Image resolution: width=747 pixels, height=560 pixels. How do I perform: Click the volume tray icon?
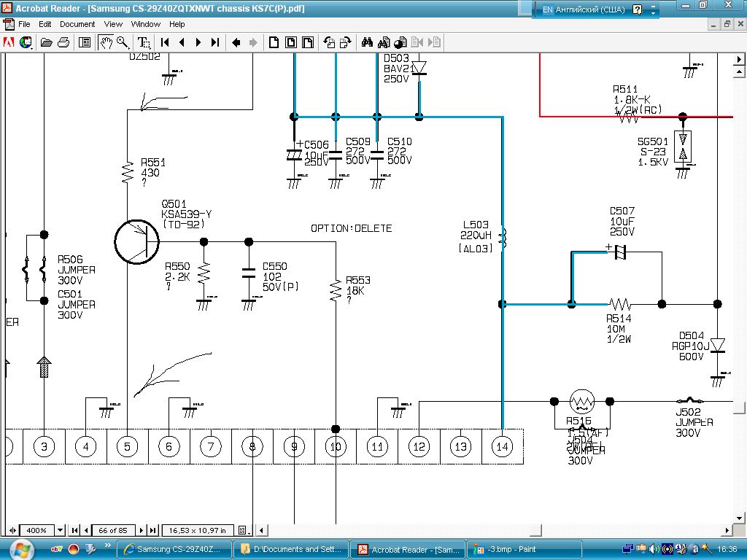pos(654,550)
